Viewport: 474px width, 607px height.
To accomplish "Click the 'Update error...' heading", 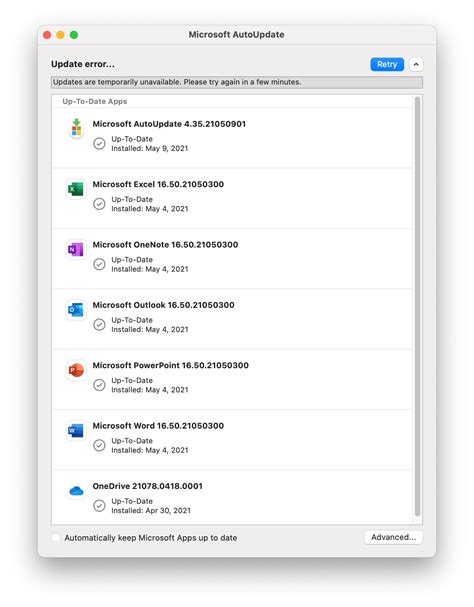I will pyautogui.click(x=83, y=64).
